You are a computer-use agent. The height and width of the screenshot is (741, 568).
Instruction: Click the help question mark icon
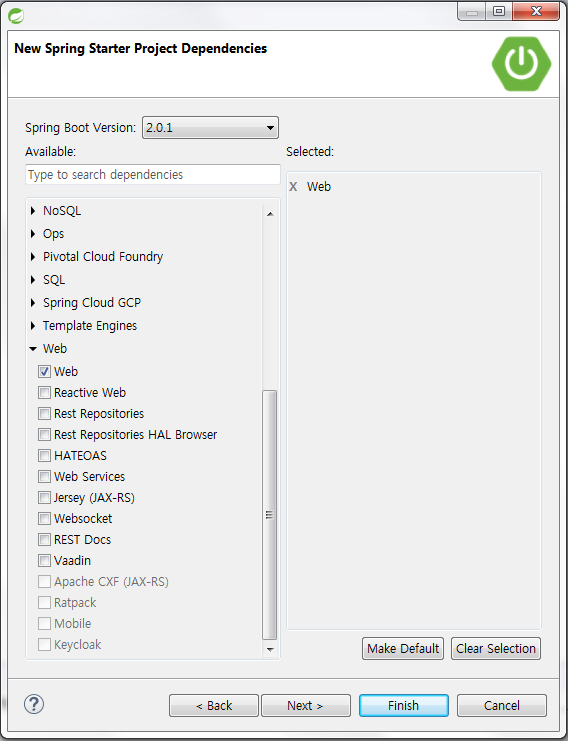click(34, 704)
